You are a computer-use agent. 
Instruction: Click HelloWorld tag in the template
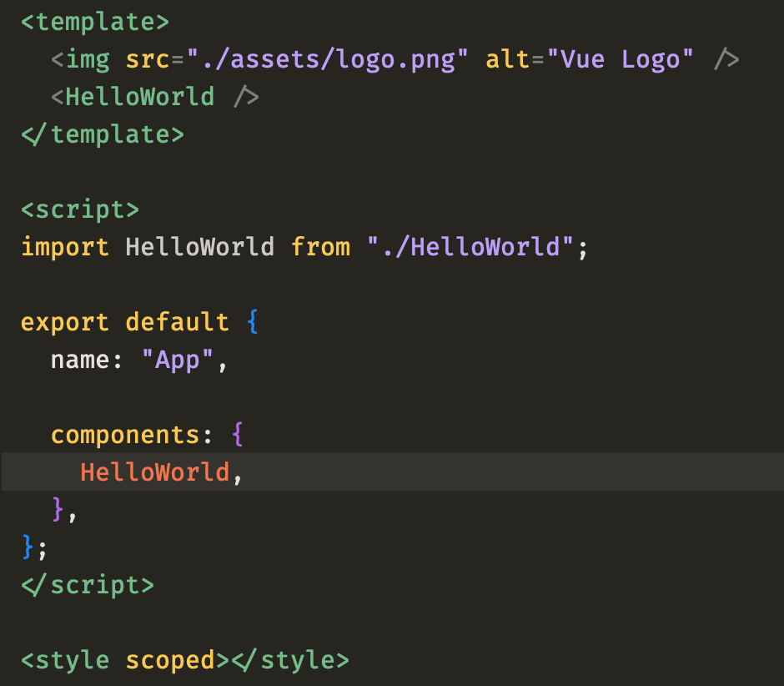tap(140, 97)
